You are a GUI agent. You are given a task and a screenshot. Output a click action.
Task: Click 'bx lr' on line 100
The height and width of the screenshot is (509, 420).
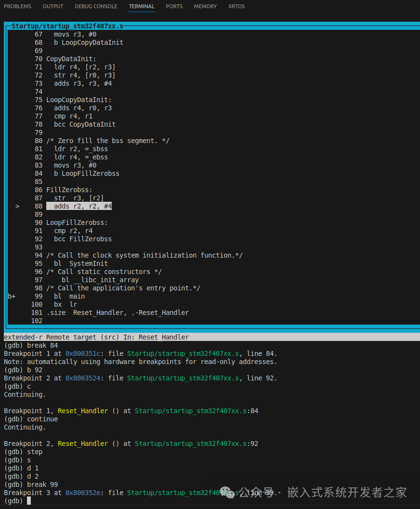pos(66,304)
